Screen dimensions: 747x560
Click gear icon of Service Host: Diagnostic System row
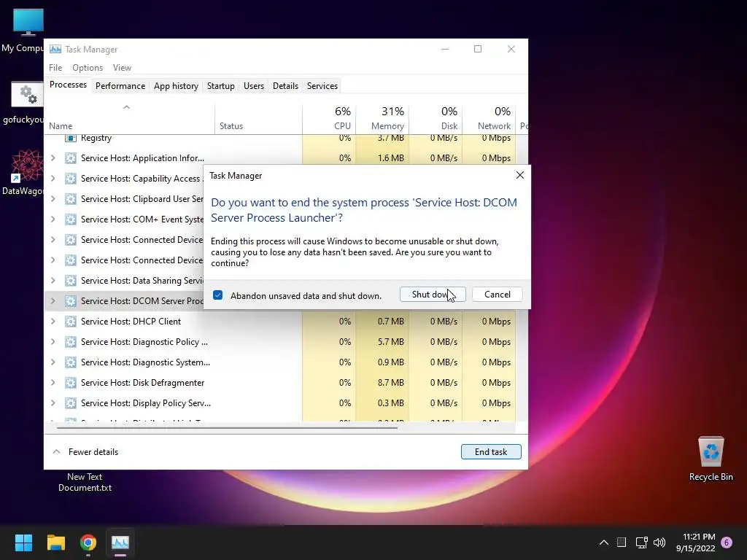[x=71, y=362]
